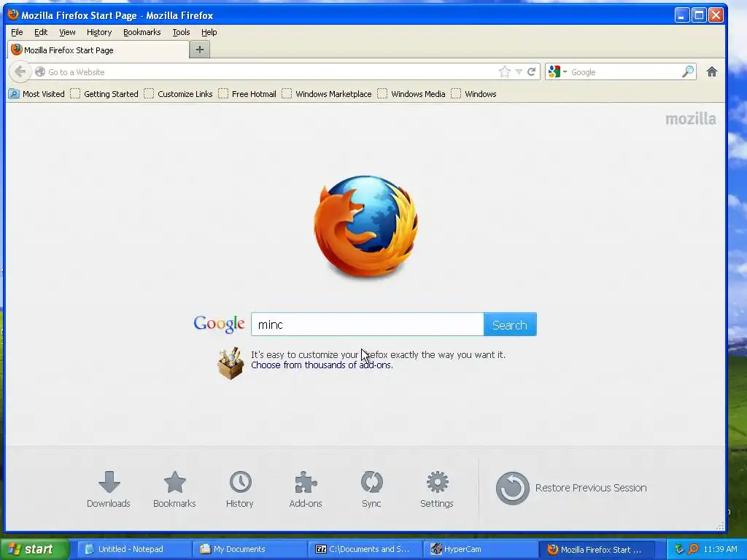Open the View menu

point(67,32)
